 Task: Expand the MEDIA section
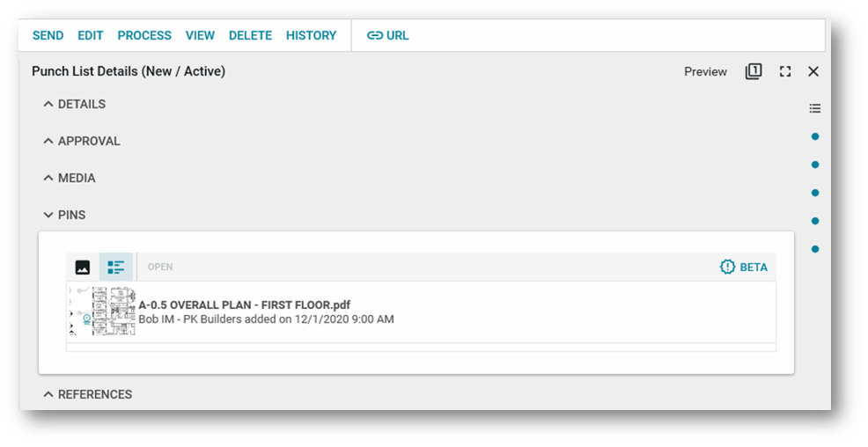pyautogui.click(x=48, y=178)
